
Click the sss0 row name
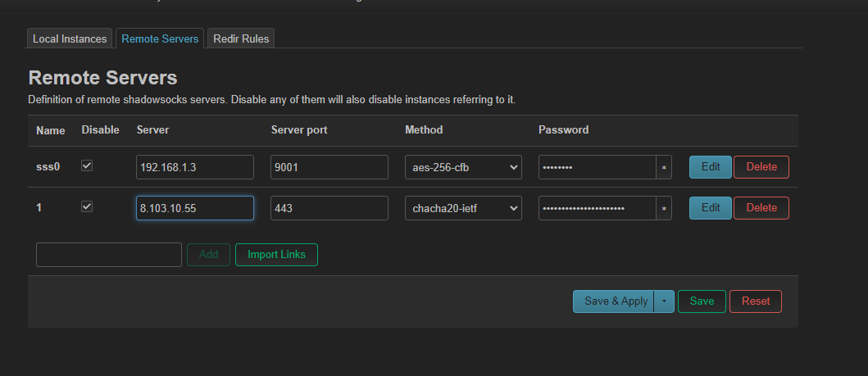click(x=48, y=167)
